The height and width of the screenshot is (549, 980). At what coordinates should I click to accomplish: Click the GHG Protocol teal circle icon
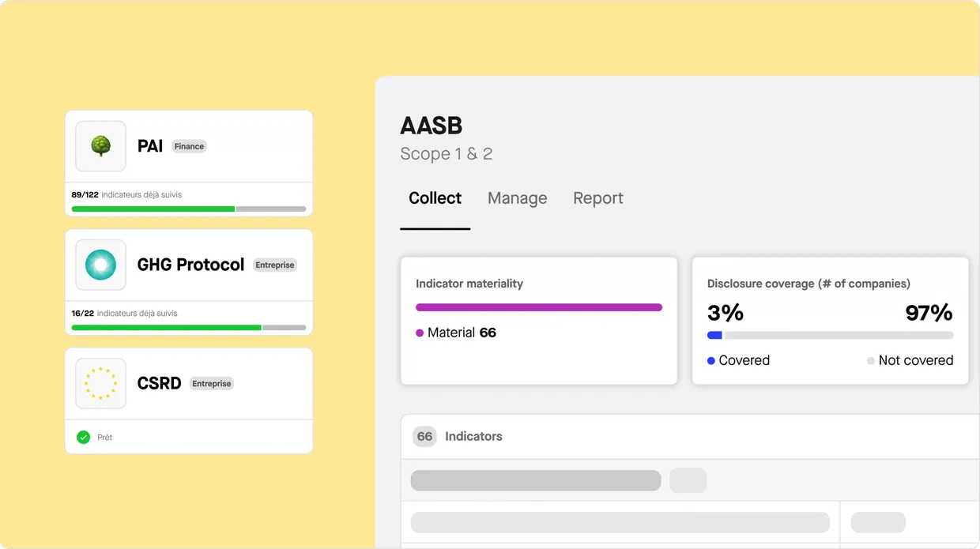click(100, 265)
